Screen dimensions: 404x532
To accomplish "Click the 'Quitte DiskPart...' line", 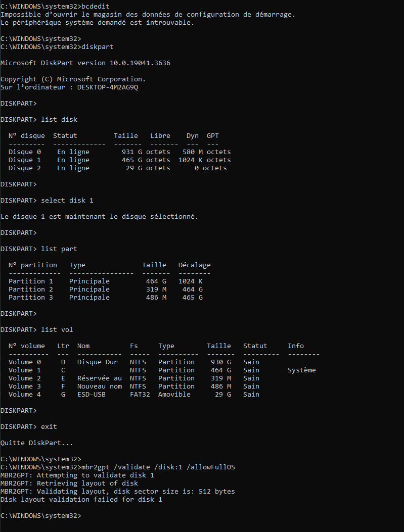I will [37, 443].
